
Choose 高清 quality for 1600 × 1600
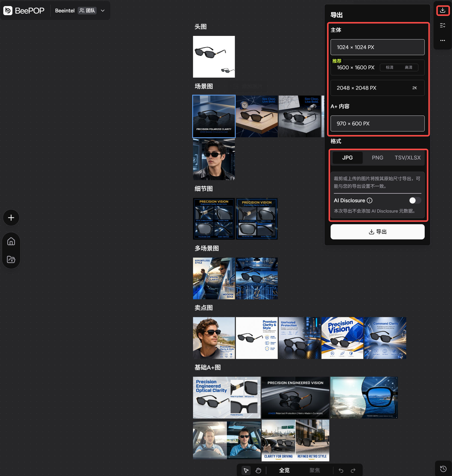(x=408, y=67)
